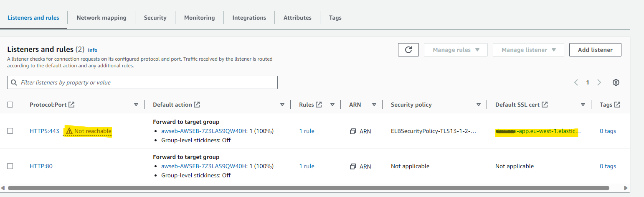Select the HTTP:80 listener checkbox
644x197 pixels.
pyautogui.click(x=10, y=166)
